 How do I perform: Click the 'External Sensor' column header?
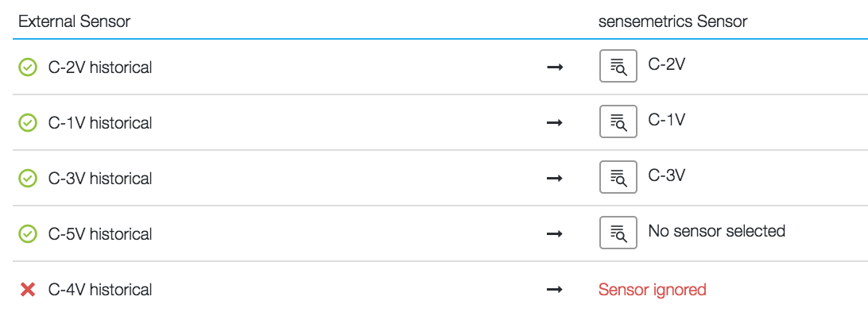tap(74, 21)
